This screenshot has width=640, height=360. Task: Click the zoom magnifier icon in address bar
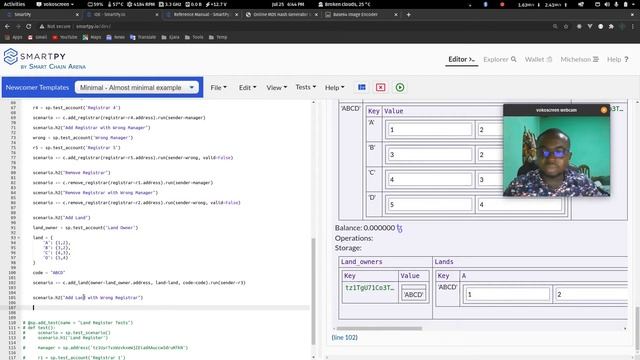coord(555,26)
